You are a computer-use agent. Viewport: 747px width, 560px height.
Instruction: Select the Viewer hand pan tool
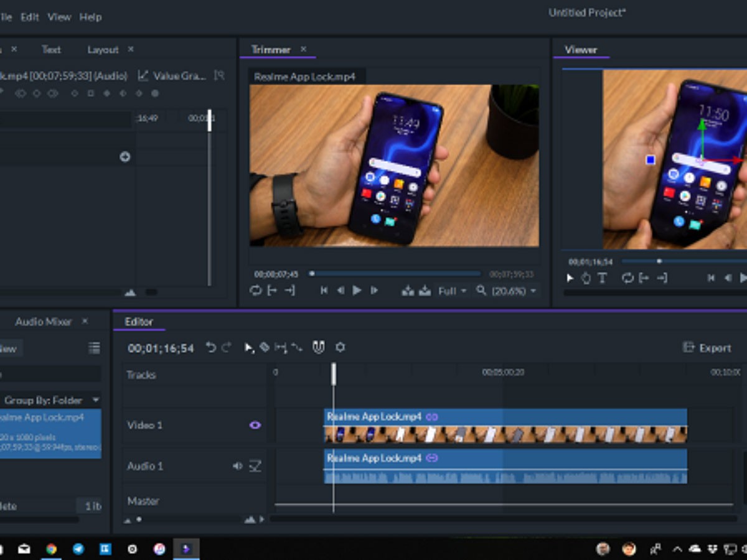point(586,278)
